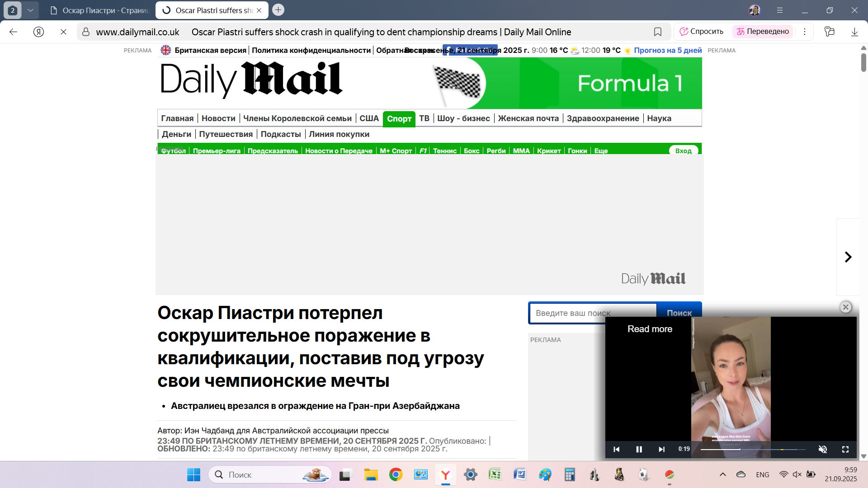
Task: Open Yandex home via the Я icon
Action: 38,32
